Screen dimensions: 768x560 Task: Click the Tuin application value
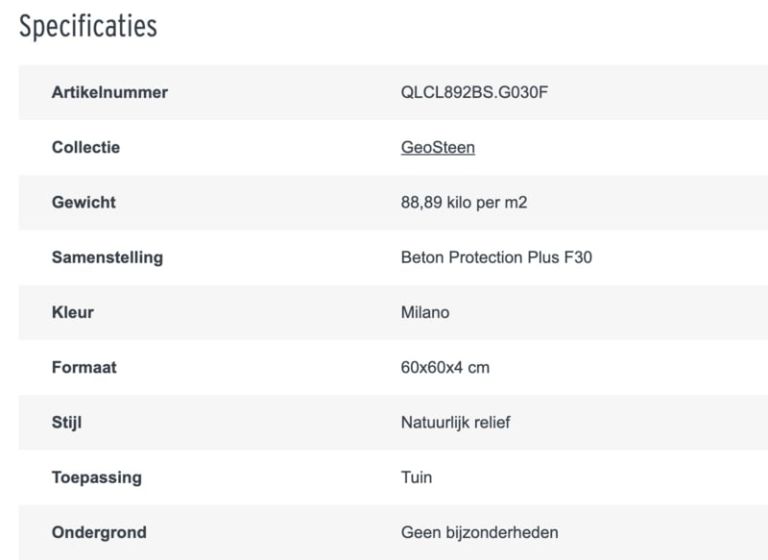point(416,478)
